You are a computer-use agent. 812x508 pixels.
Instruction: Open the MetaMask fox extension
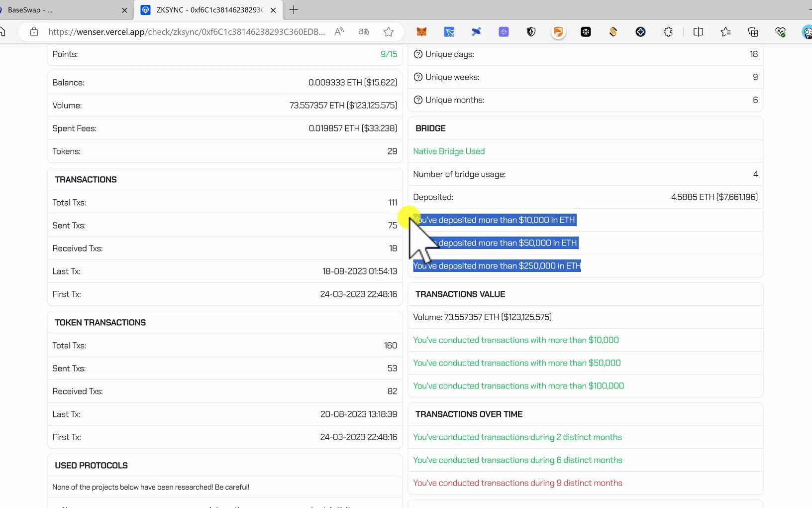(421, 32)
